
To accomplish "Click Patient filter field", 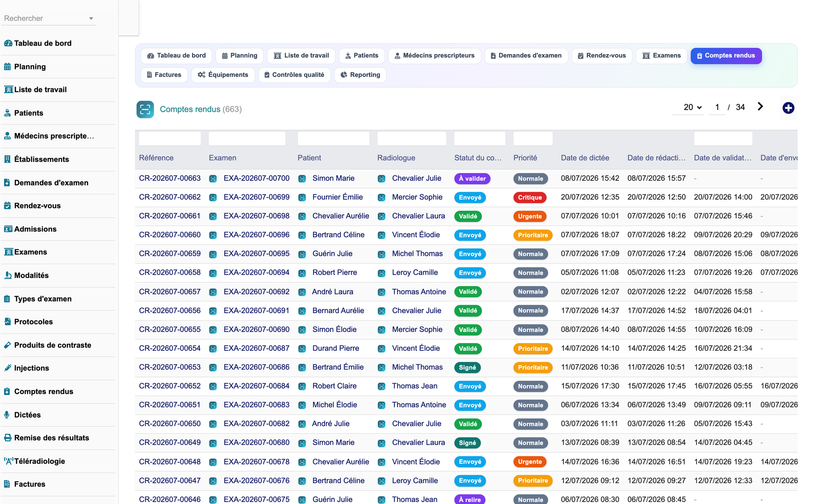I will (333, 139).
